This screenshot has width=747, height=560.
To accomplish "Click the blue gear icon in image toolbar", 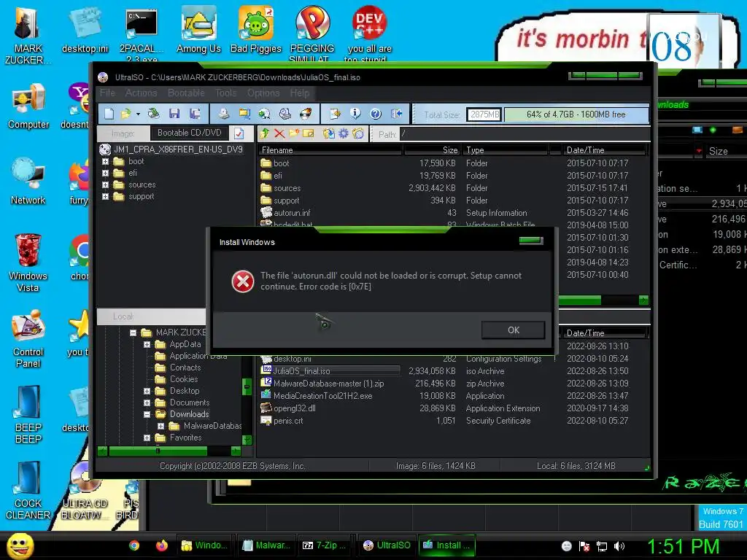I will pos(344,134).
